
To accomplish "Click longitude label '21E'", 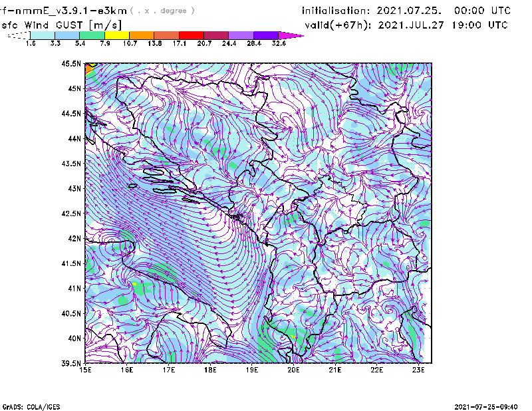I will [x=335, y=370].
